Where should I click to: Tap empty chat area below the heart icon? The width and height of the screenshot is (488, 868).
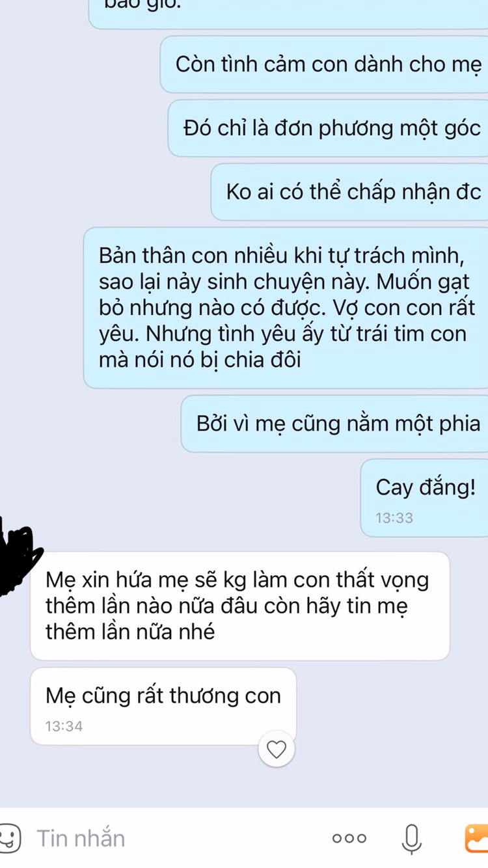click(277, 789)
